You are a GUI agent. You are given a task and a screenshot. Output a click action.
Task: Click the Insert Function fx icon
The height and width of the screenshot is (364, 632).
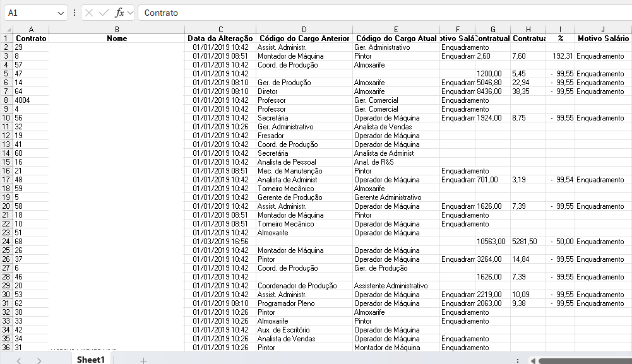click(x=119, y=13)
